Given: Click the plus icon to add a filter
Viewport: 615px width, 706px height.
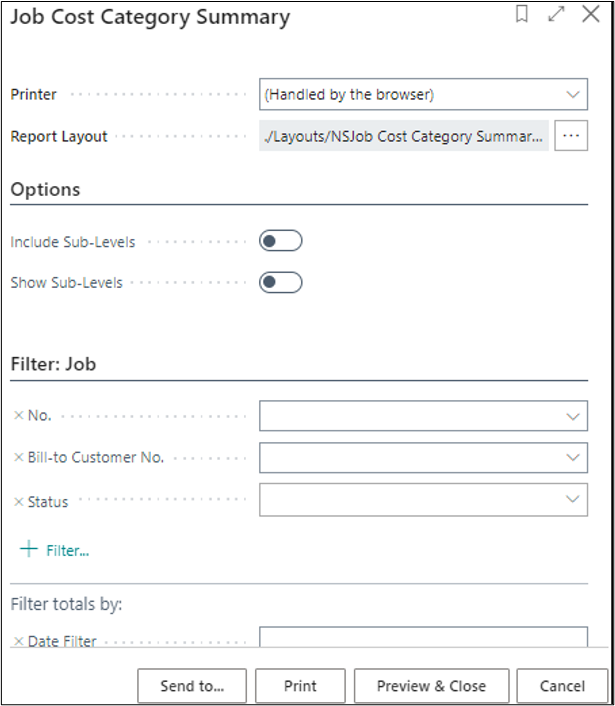Looking at the screenshot, I should [29, 549].
